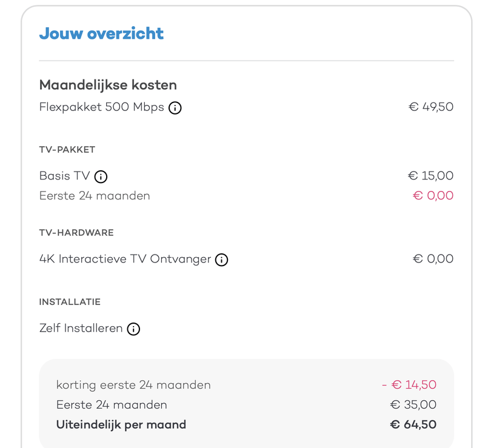Click the info icon beside Basis TV
Image resolution: width=485 pixels, height=448 pixels.
pos(101,177)
